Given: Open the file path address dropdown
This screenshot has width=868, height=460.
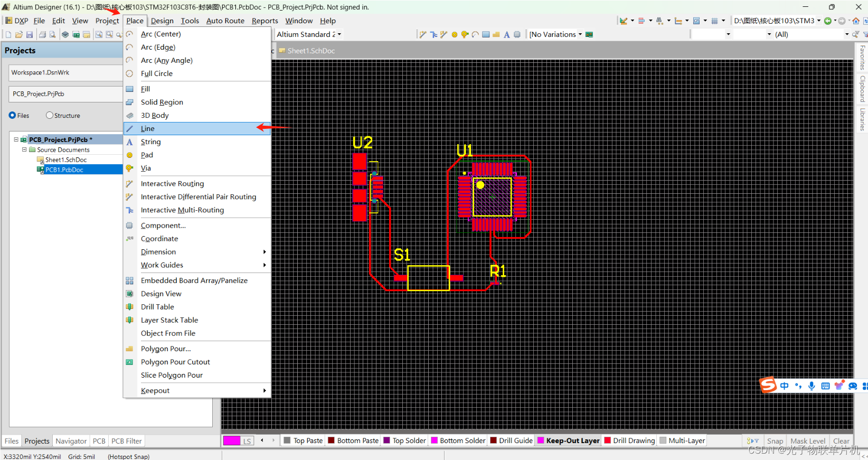Looking at the screenshot, I should tap(819, 21).
